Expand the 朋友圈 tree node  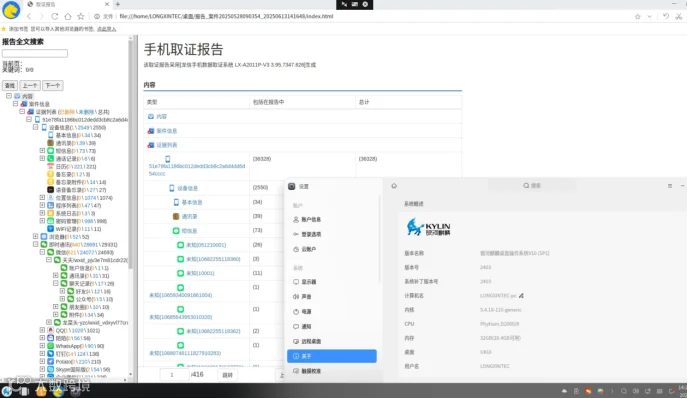point(56,307)
